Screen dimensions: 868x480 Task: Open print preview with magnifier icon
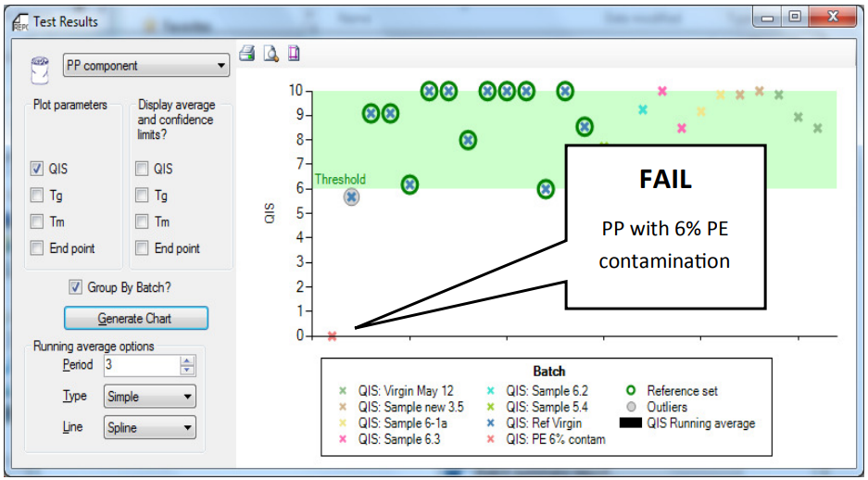(270, 53)
